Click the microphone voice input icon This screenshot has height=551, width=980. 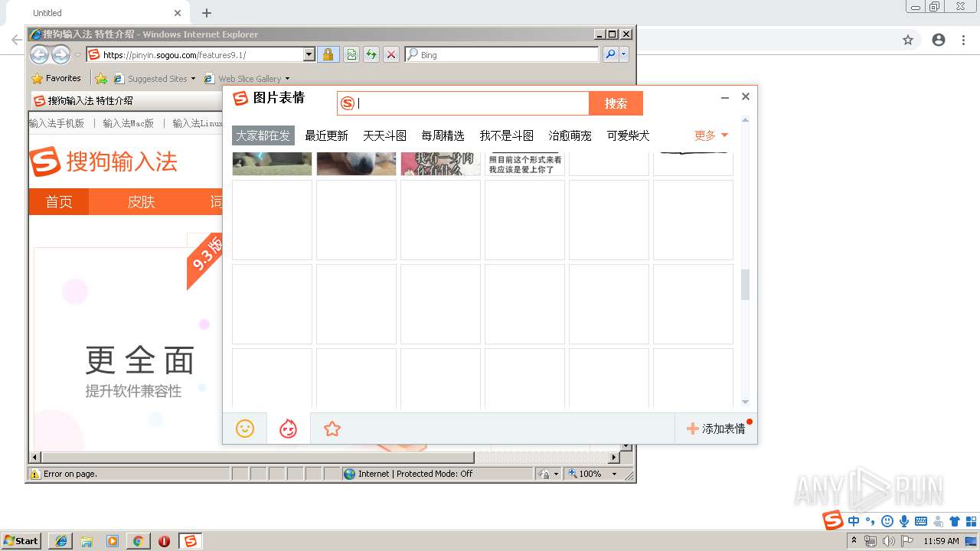click(904, 521)
